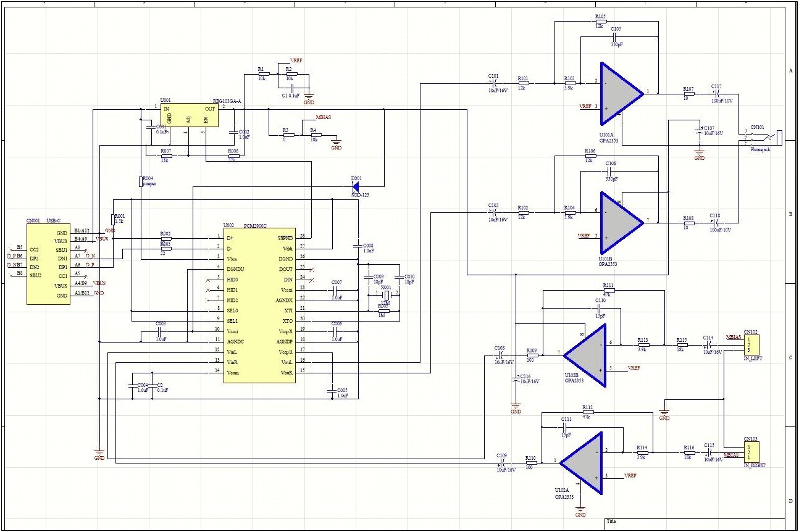This screenshot has height=532, width=799.
Task: Select resistor R105 12k
Action: pos(601,22)
